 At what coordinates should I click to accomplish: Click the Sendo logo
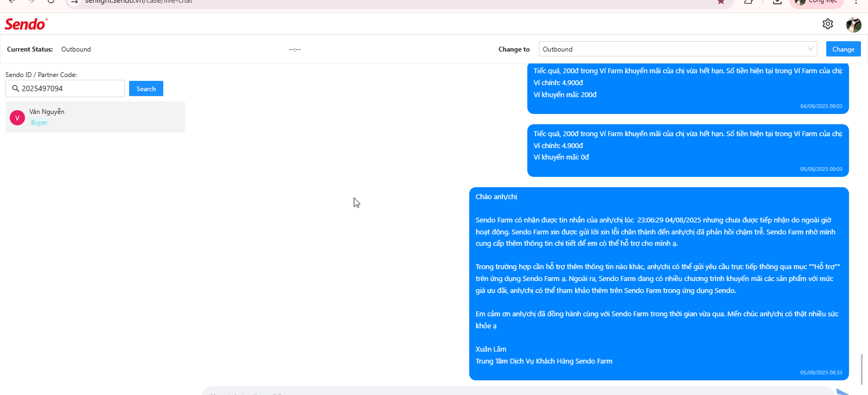pos(26,24)
